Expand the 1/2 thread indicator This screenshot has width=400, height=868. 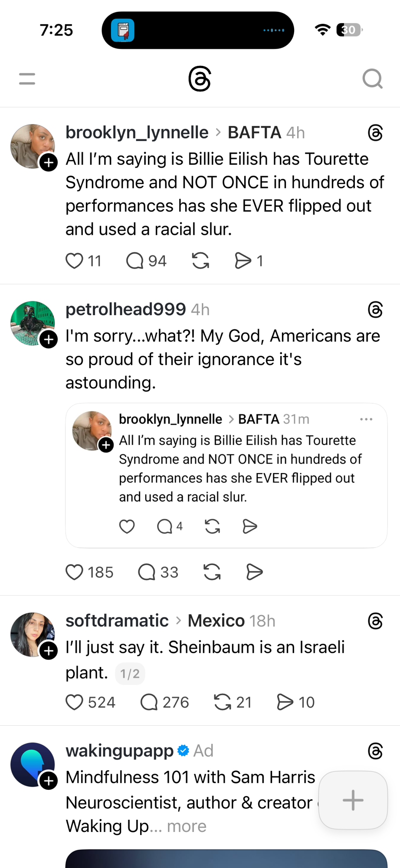coord(130,674)
